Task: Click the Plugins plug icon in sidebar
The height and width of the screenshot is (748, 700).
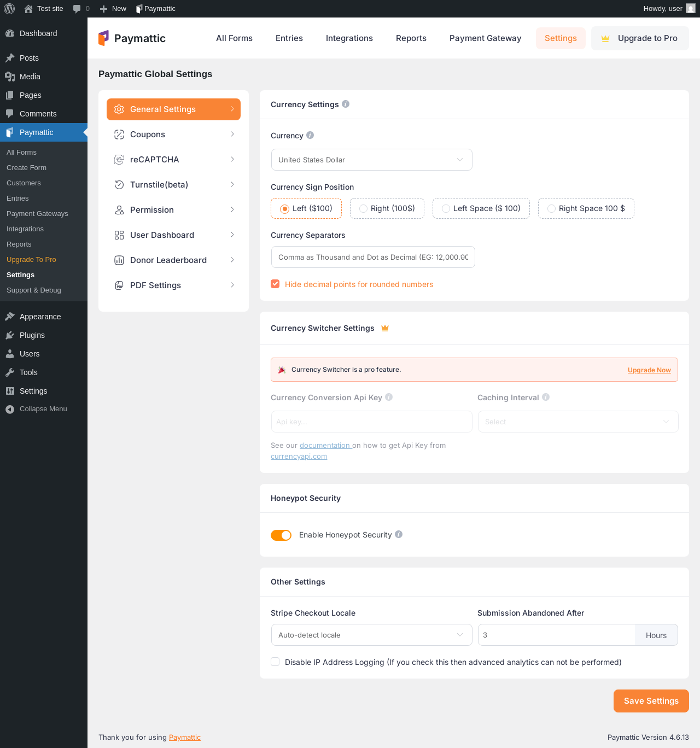Action: (10, 335)
